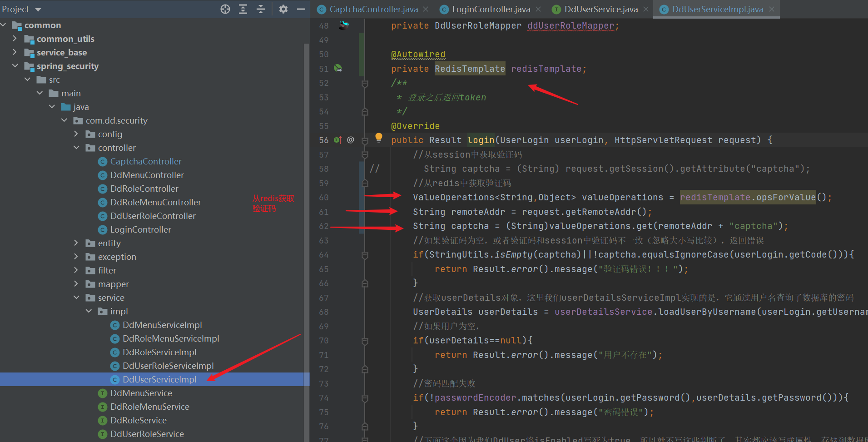
Task: Click the green bean navigation icon on line 51
Action: click(x=338, y=67)
